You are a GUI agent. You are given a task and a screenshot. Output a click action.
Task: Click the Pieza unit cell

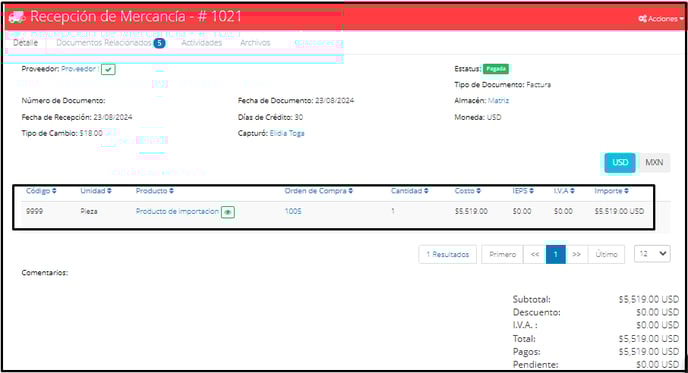point(89,211)
